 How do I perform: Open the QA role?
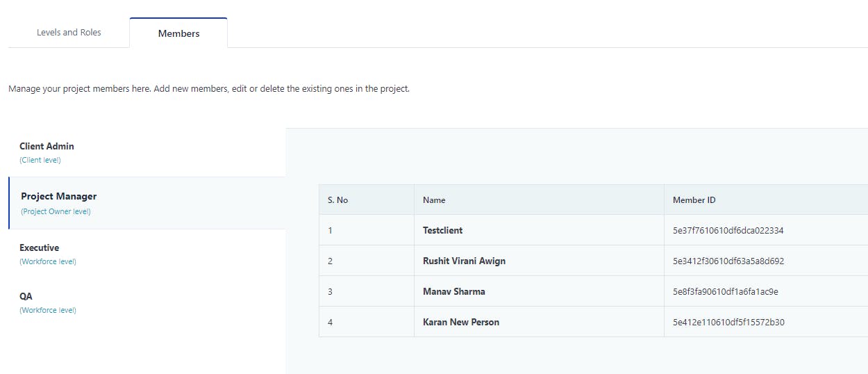tap(147, 302)
